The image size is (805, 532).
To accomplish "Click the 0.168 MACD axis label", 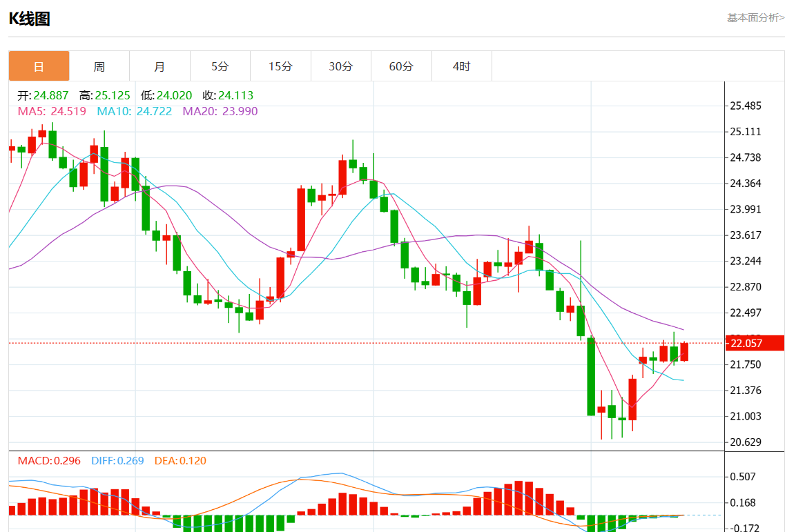I will tap(743, 503).
